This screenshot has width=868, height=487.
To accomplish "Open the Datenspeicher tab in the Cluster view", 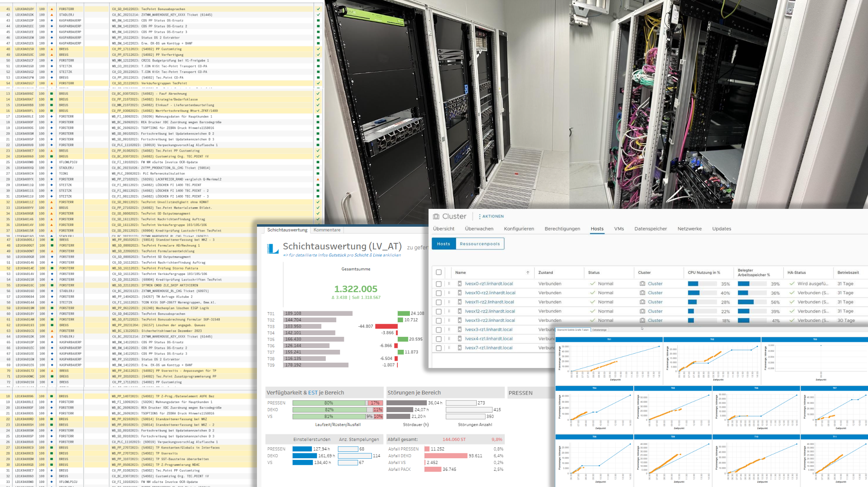I will point(651,229).
